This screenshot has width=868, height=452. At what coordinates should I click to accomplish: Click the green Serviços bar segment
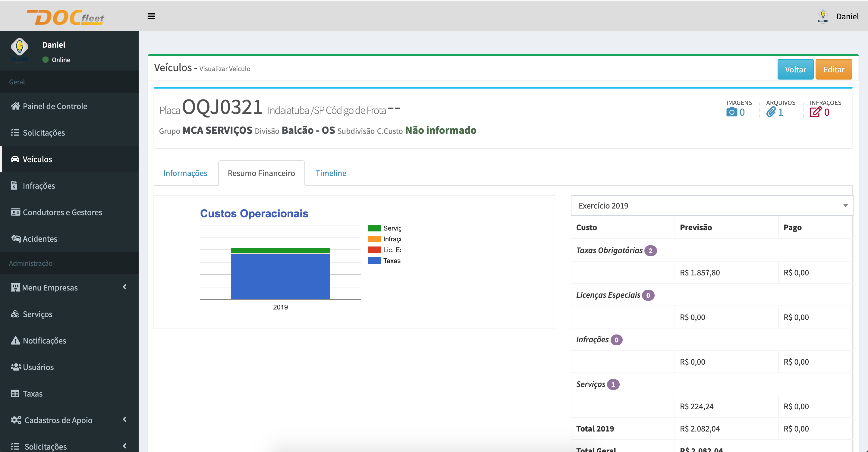pos(280,251)
